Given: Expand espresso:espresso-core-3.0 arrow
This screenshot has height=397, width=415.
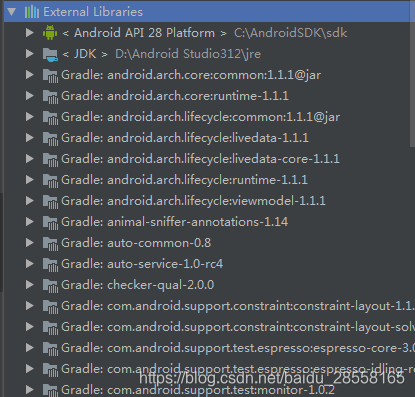Looking at the screenshot, I should [30, 348].
